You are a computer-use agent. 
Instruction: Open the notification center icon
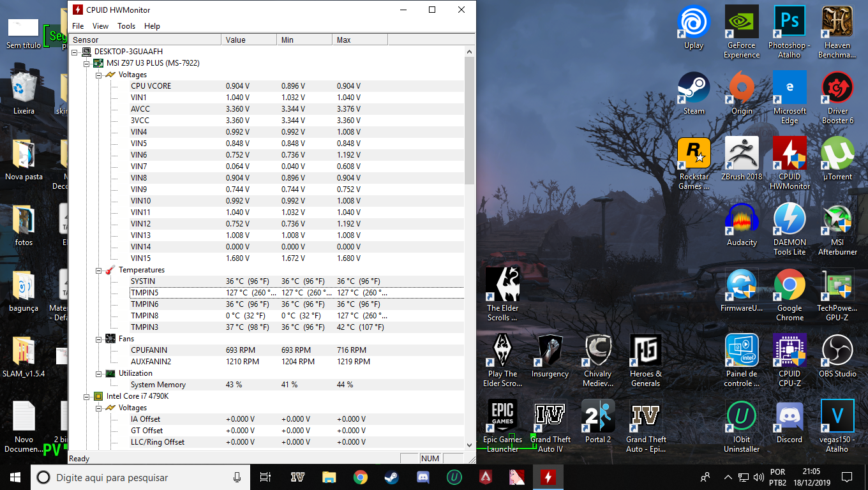[847, 477]
